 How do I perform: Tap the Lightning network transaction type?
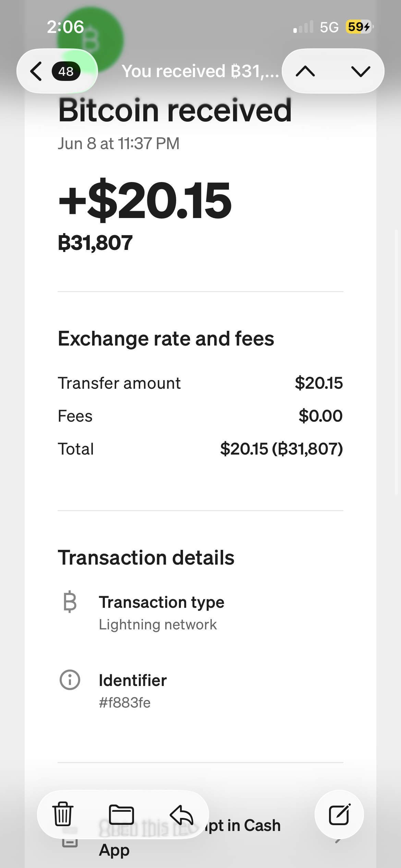[x=158, y=625]
